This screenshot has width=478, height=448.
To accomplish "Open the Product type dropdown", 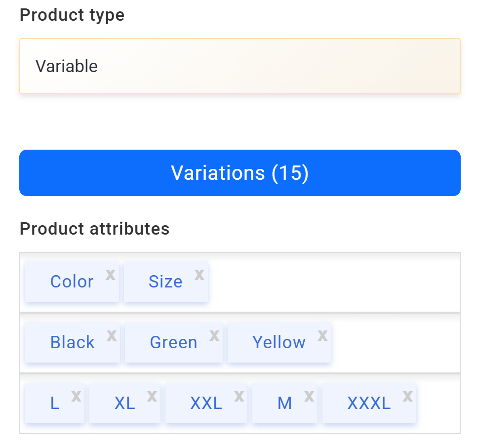I will (240, 66).
